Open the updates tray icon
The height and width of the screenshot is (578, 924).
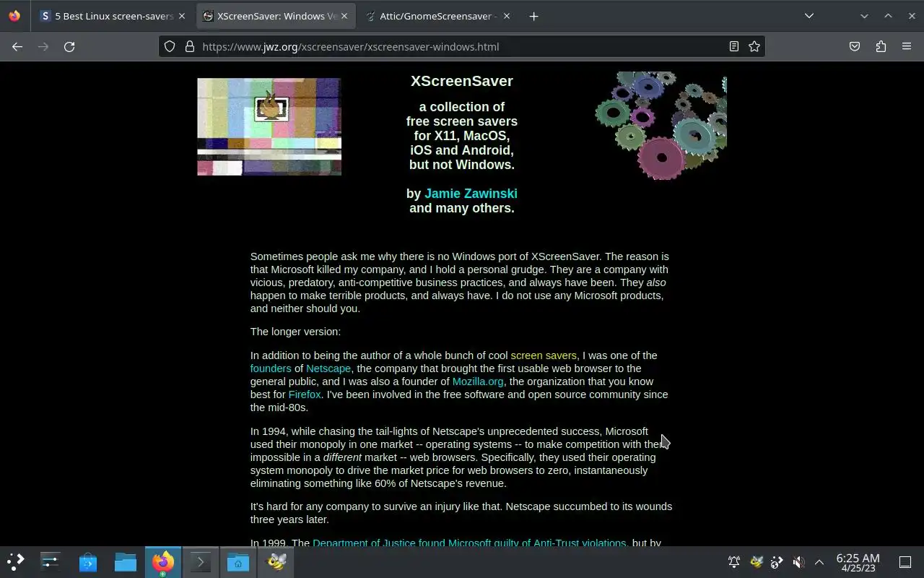tap(777, 562)
